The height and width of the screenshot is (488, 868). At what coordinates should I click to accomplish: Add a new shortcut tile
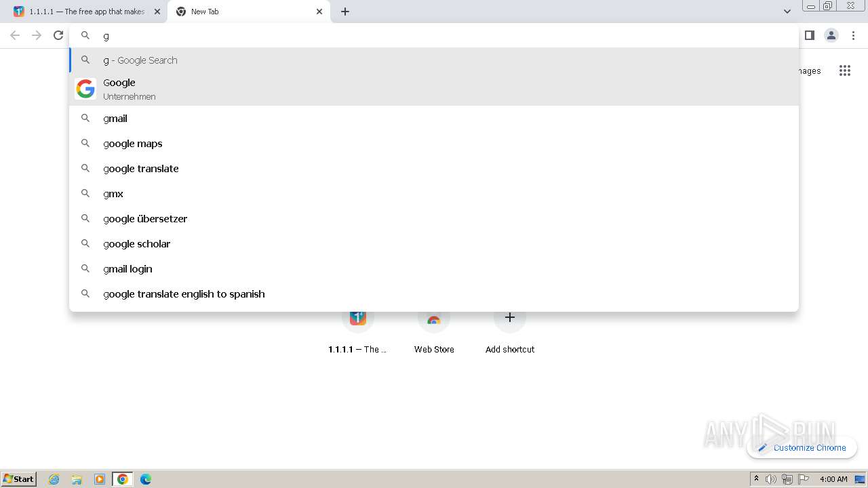[510, 332]
